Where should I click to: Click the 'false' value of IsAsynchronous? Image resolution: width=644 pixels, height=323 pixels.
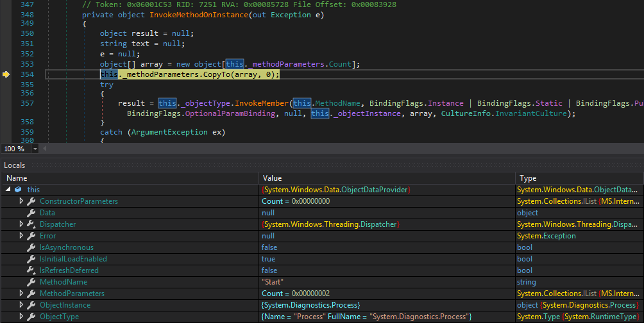click(269, 247)
